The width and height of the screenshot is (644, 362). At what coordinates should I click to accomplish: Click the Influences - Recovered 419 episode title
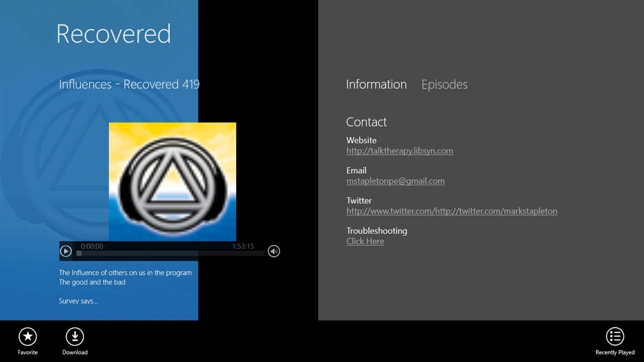[x=129, y=84]
